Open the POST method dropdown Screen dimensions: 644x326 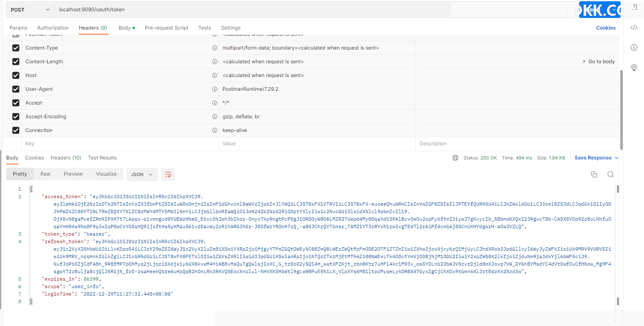click(30, 10)
